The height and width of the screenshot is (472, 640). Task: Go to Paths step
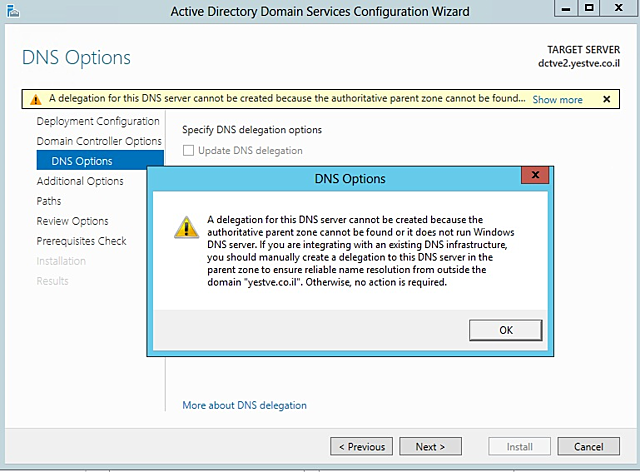49,201
